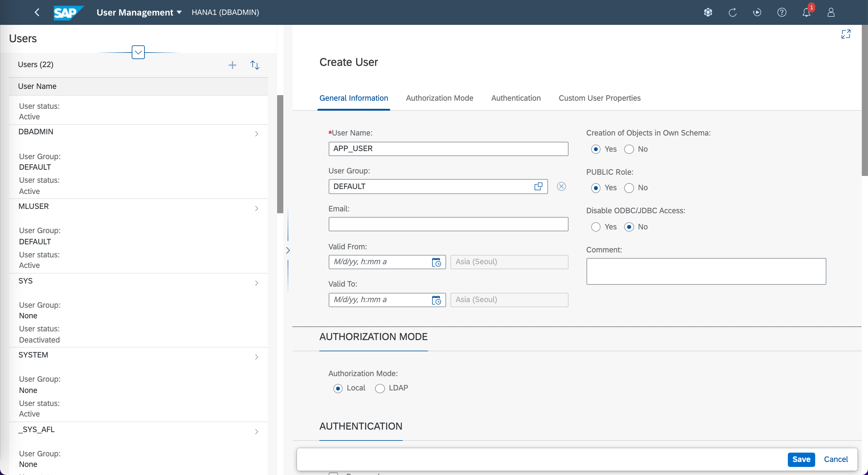This screenshot has height=475, width=868.
Task: Click the refresh icon in header
Action: coord(732,12)
